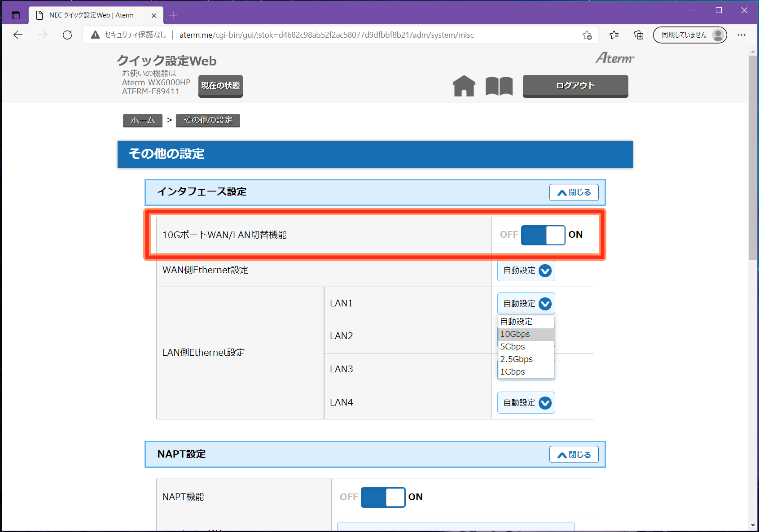Screen dimensions: 759x532
Task: Click the Aterm logo
Action: coord(614,58)
